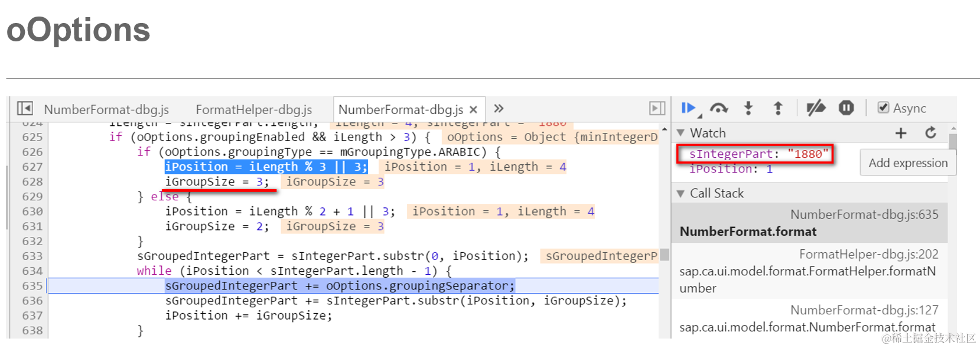This screenshot has height=348, width=980.
Task: Click line number 627 in gutter
Action: coord(32,167)
